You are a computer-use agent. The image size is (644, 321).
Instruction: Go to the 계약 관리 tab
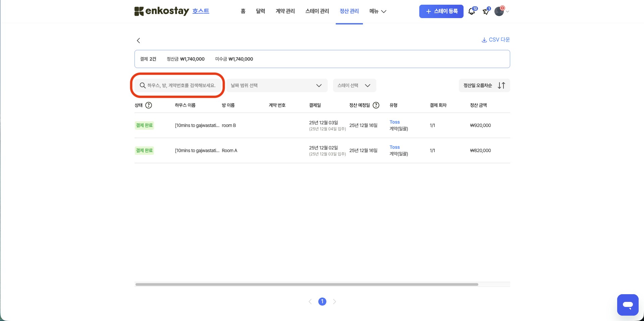285,11
